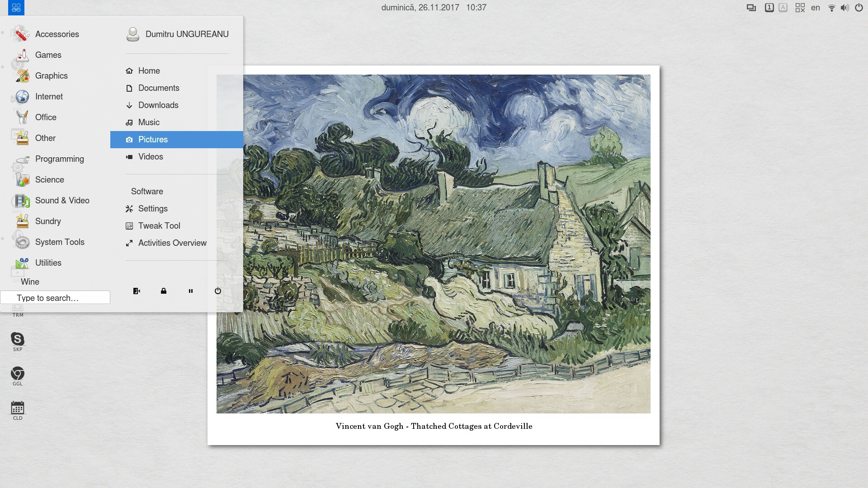Image resolution: width=868 pixels, height=488 pixels.
Task: Toggle the applications menu button
Action: click(x=16, y=8)
